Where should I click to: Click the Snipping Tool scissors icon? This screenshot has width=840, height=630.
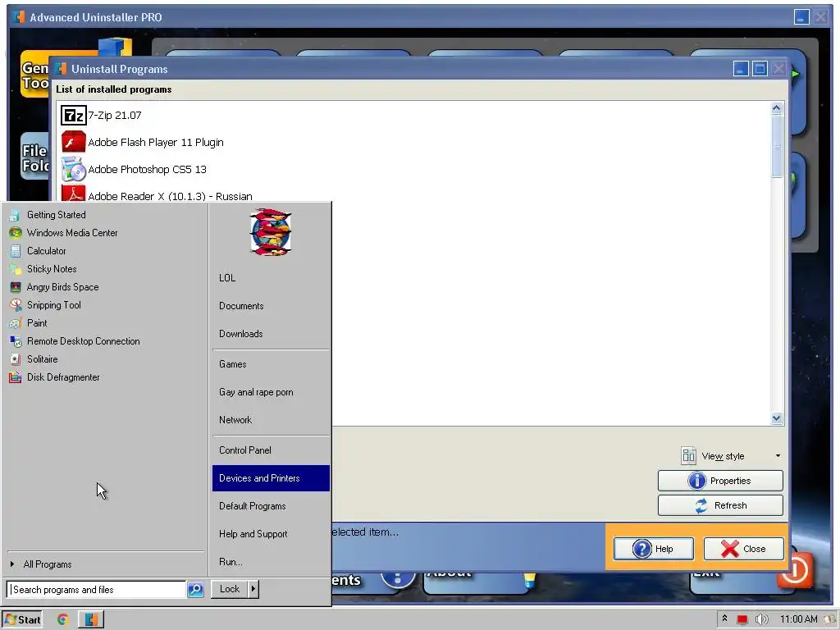pos(15,305)
